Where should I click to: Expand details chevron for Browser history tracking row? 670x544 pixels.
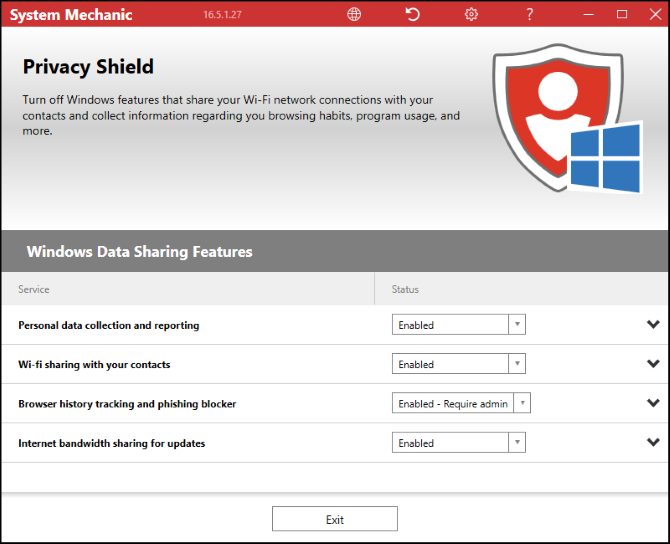[653, 403]
